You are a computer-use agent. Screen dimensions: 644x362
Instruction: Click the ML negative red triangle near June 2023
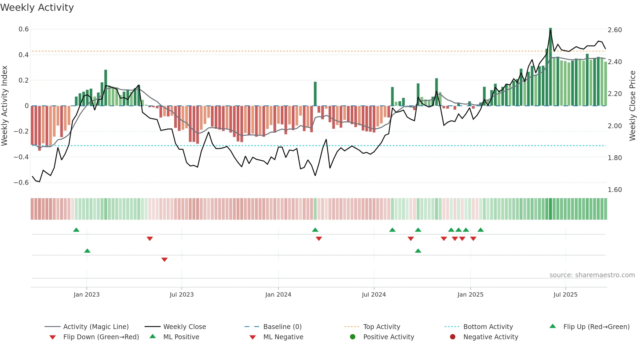(164, 260)
